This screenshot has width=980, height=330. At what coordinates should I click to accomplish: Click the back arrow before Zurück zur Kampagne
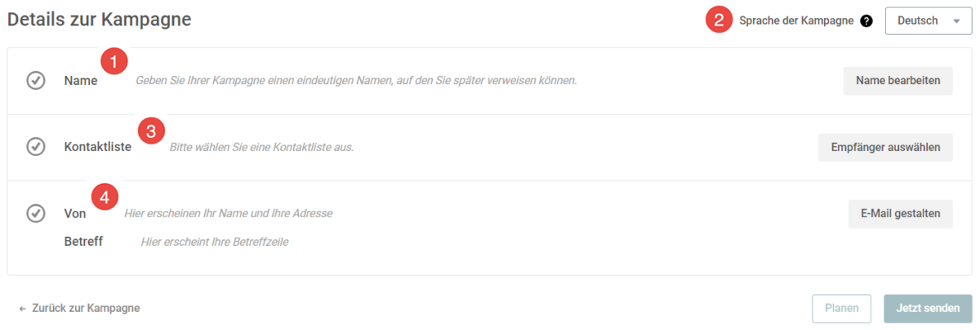click(x=23, y=309)
